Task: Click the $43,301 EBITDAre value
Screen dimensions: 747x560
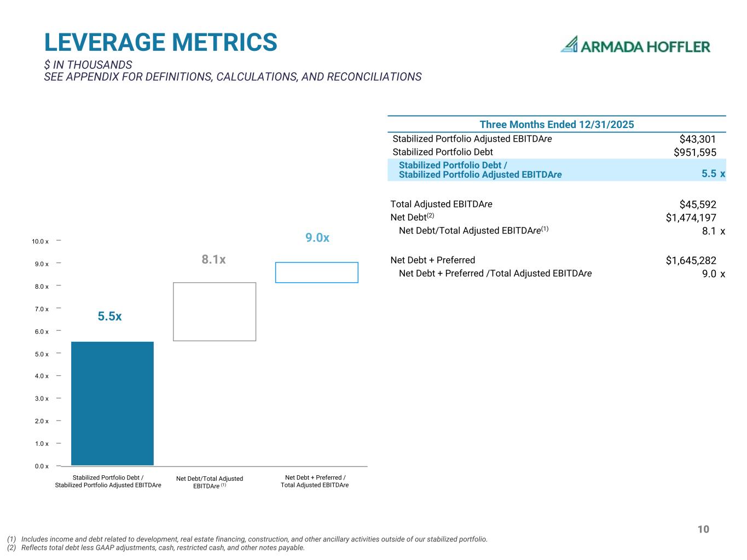Action: (698, 139)
